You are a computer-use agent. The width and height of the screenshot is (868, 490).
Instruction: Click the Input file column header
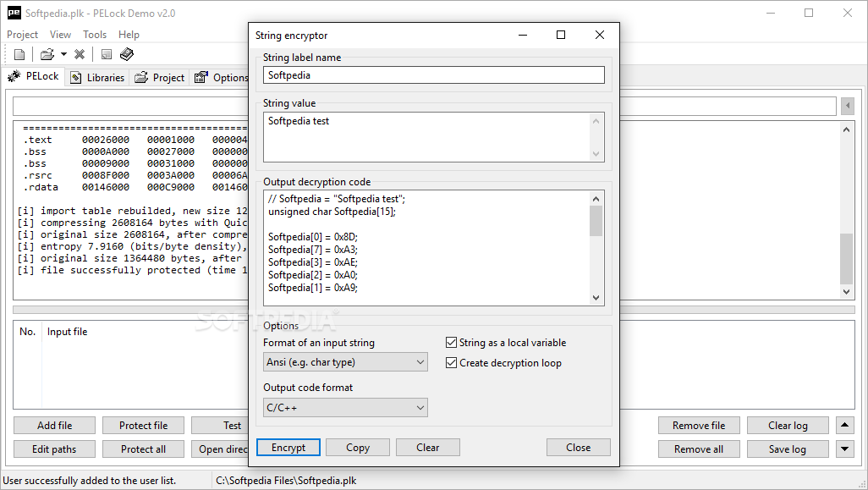[x=67, y=332]
